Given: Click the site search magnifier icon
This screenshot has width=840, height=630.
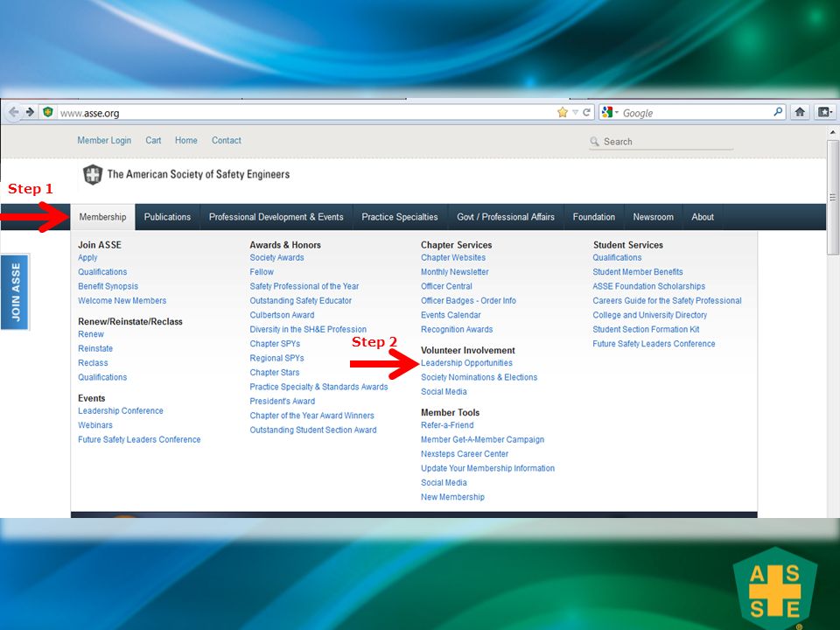Looking at the screenshot, I should click(x=594, y=142).
